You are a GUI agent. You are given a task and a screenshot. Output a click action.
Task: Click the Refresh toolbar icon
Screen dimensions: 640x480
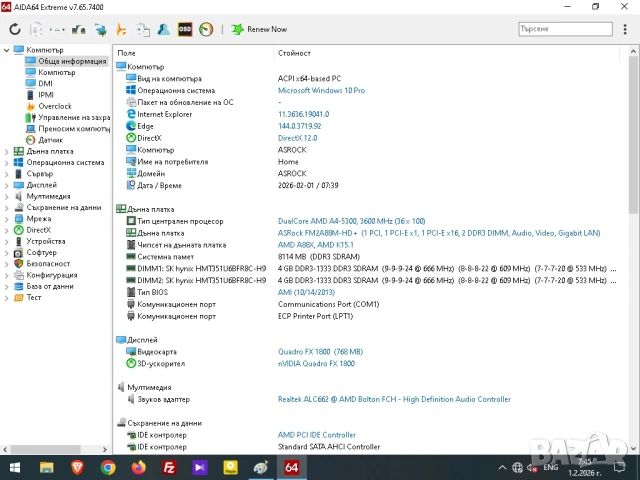pos(14,29)
